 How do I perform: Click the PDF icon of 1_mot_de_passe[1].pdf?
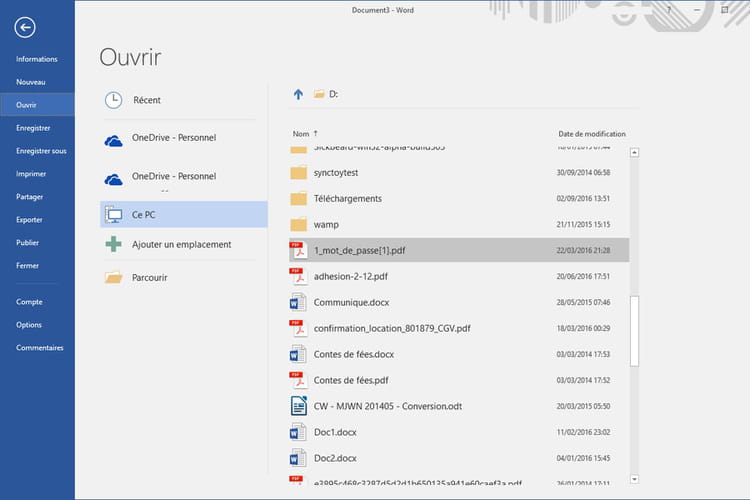[298, 250]
